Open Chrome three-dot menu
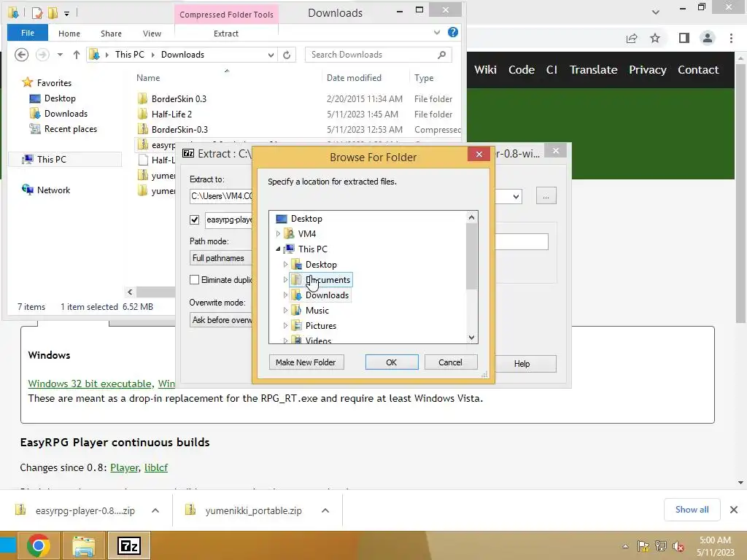 point(731,38)
